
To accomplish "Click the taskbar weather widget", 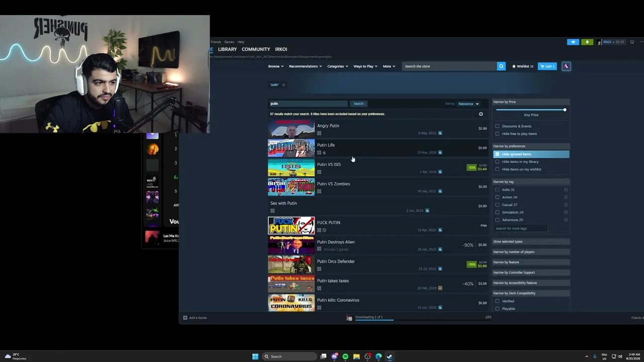I will coord(15,356).
